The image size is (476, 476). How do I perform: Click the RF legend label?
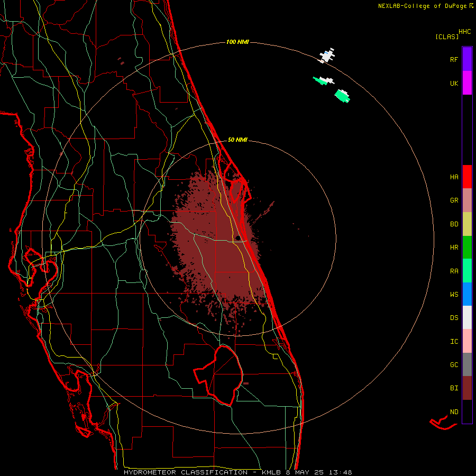click(454, 60)
